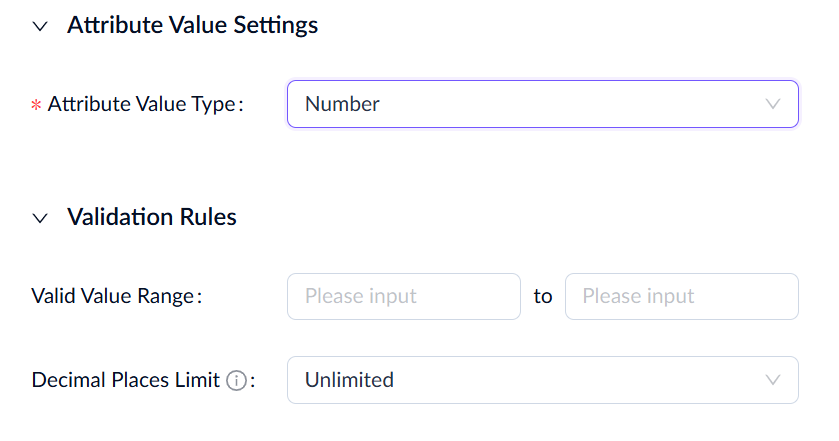The height and width of the screenshot is (441, 839).
Task: Open the Attribute Value Type Number dropdown
Action: coord(542,104)
